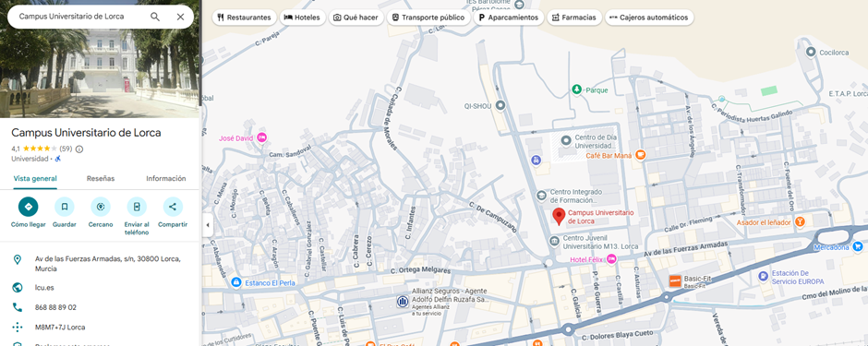The image size is (868, 346).
Task: Click the Centro Integrado de Formación marker
Action: click(x=541, y=195)
